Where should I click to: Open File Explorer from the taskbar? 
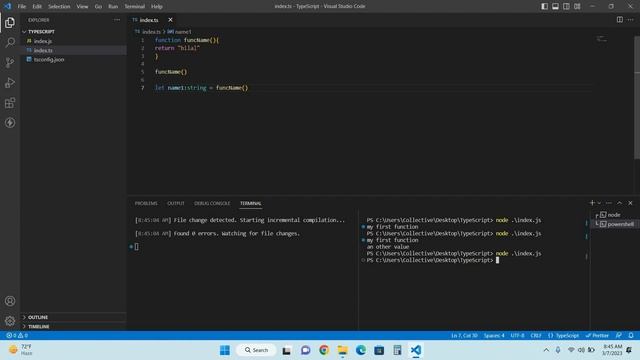click(342, 350)
